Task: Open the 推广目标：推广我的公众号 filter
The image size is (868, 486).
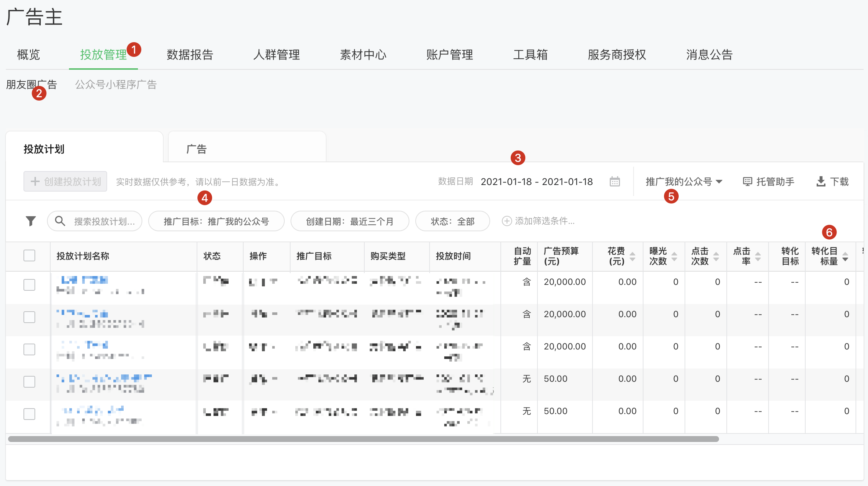Action: pyautogui.click(x=216, y=221)
